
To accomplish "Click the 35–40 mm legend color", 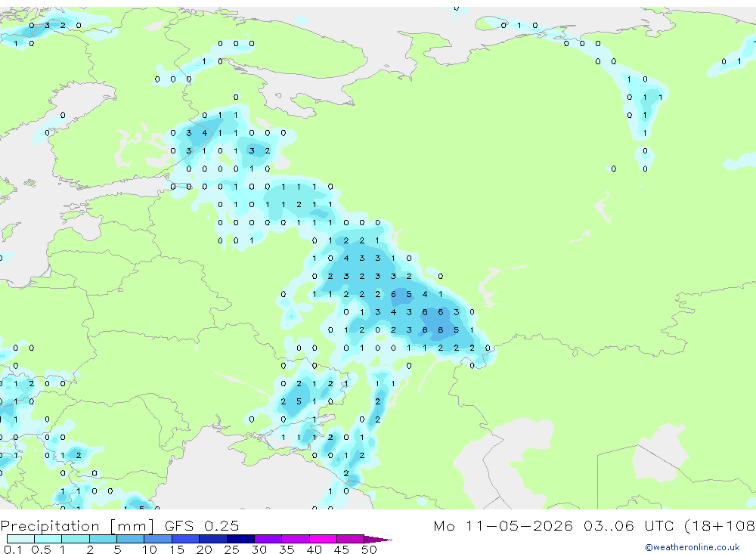I will [296, 539].
